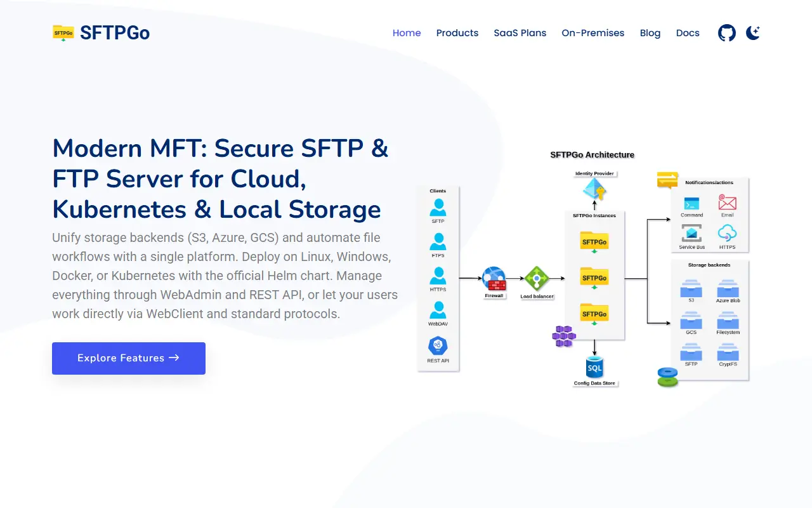Click the S3 storage backend icon
812x508 pixels.
point(691,288)
